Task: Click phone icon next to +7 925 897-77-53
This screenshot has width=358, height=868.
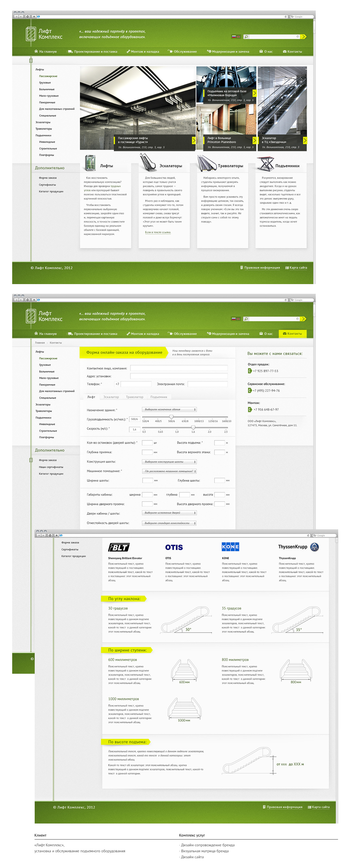Action: [250, 371]
